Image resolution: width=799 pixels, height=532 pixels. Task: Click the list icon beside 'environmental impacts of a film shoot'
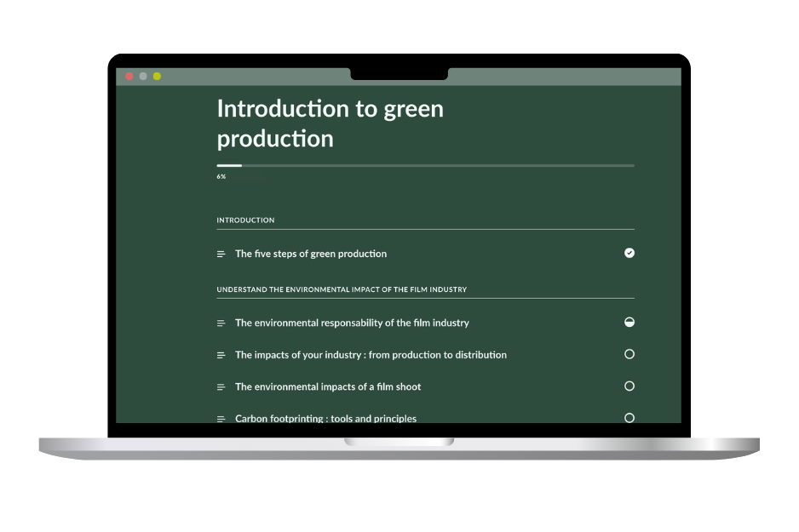[x=221, y=387]
